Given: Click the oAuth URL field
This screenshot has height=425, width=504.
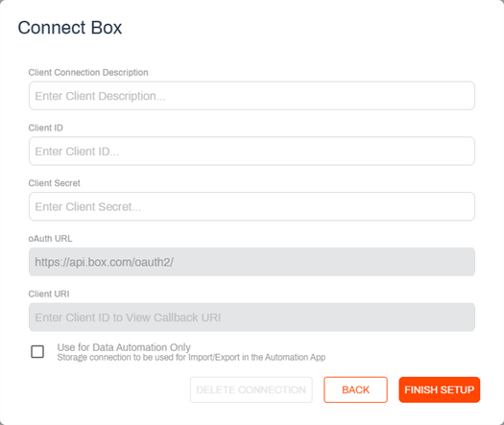Looking at the screenshot, I should point(252,262).
